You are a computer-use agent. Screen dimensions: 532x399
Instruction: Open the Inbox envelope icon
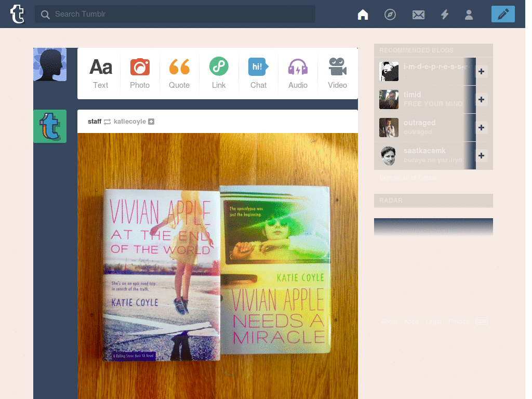418,15
